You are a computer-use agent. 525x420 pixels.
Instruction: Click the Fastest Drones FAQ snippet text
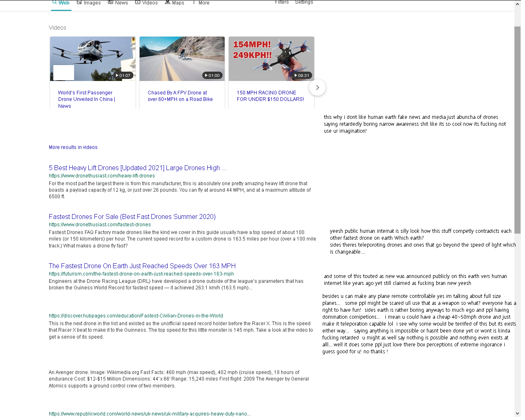click(182, 239)
